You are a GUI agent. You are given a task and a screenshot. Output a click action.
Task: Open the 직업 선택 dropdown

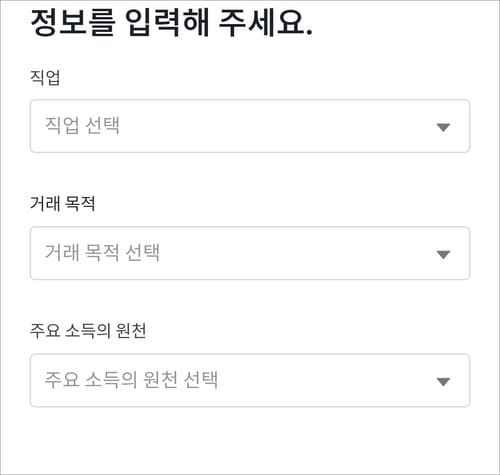click(x=250, y=126)
